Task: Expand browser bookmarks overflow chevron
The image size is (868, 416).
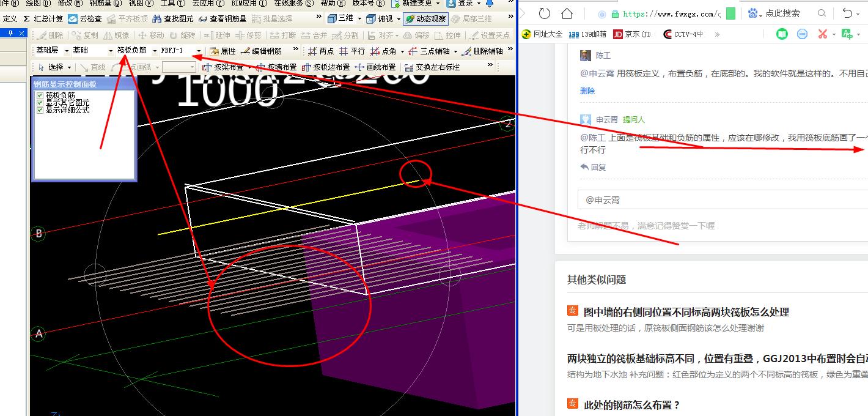Action: coord(717,34)
